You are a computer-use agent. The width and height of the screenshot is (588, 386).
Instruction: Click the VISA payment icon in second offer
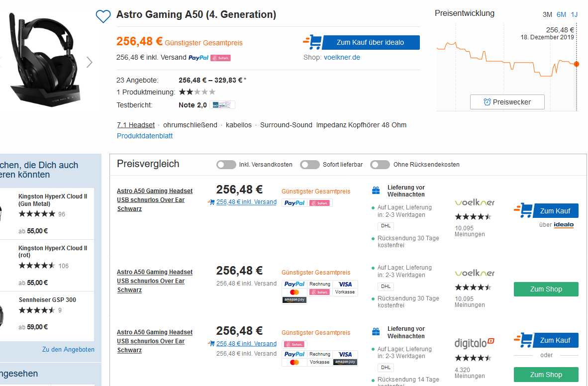pos(345,284)
